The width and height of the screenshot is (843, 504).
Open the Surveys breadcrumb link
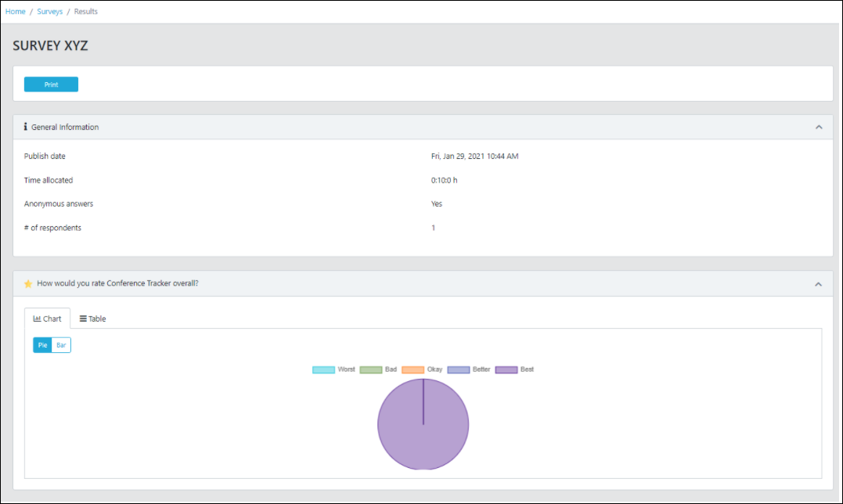coord(49,11)
